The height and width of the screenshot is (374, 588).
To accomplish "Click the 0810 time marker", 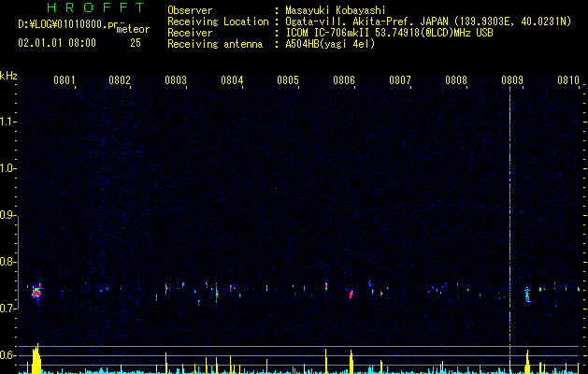I will (568, 80).
